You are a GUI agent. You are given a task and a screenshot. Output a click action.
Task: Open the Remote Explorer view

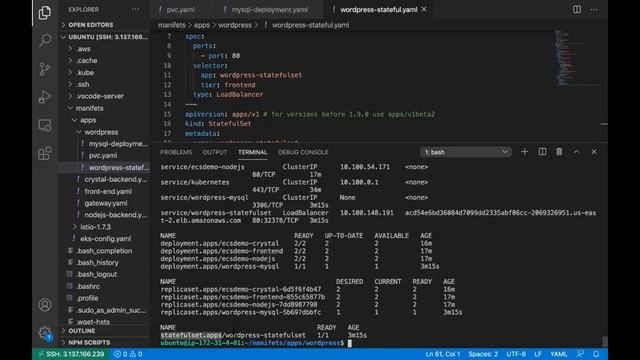coord(44,125)
